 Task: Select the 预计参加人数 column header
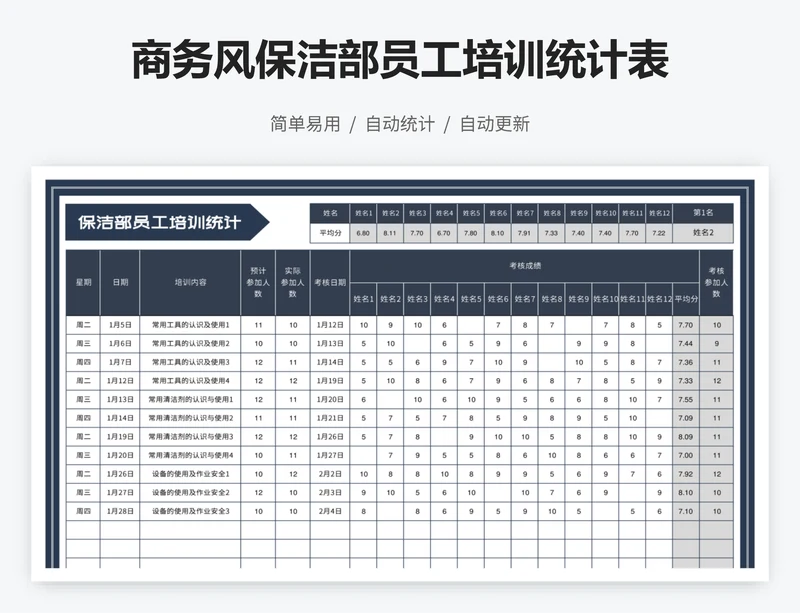pos(258,282)
